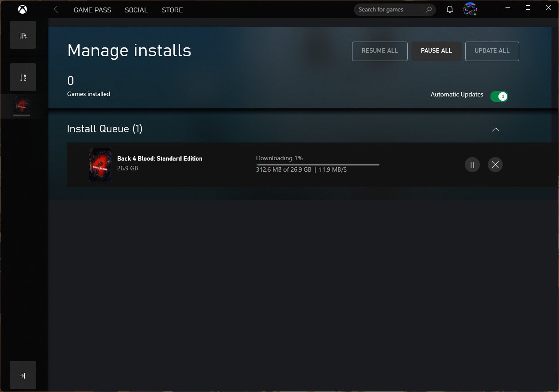559x392 pixels.
Task: Click the sort A-Z sidebar icon
Action: [23, 77]
